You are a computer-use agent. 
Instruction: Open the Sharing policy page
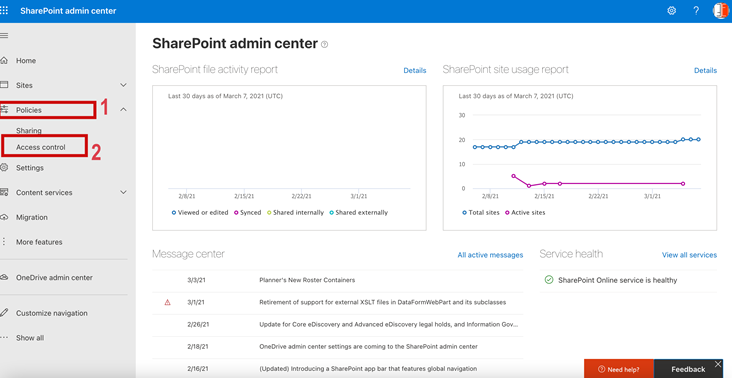28,131
